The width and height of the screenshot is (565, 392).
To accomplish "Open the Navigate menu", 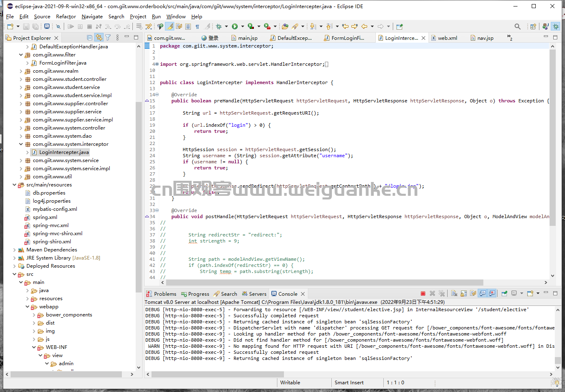I will click(92, 17).
